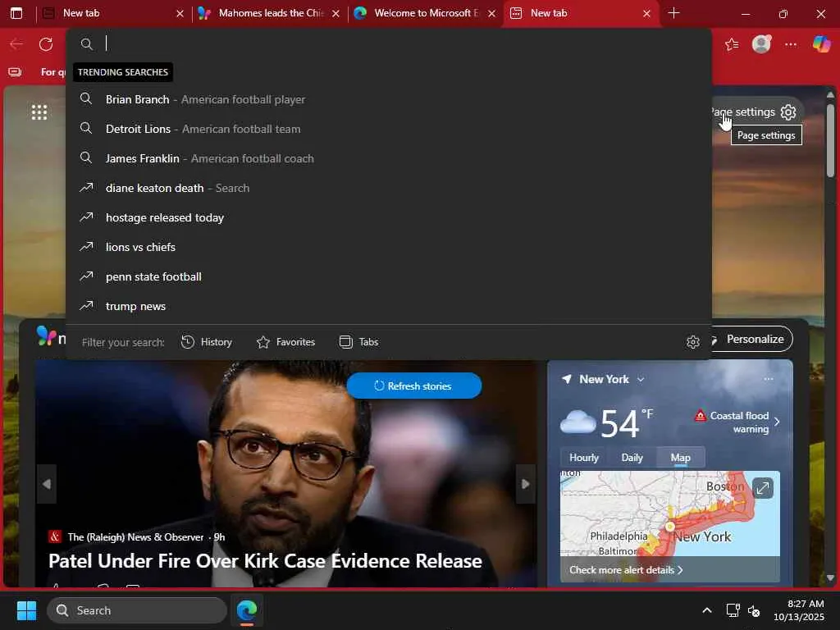The width and height of the screenshot is (840, 630).
Task: Open search dropdown settings gear icon
Action: coord(692,342)
